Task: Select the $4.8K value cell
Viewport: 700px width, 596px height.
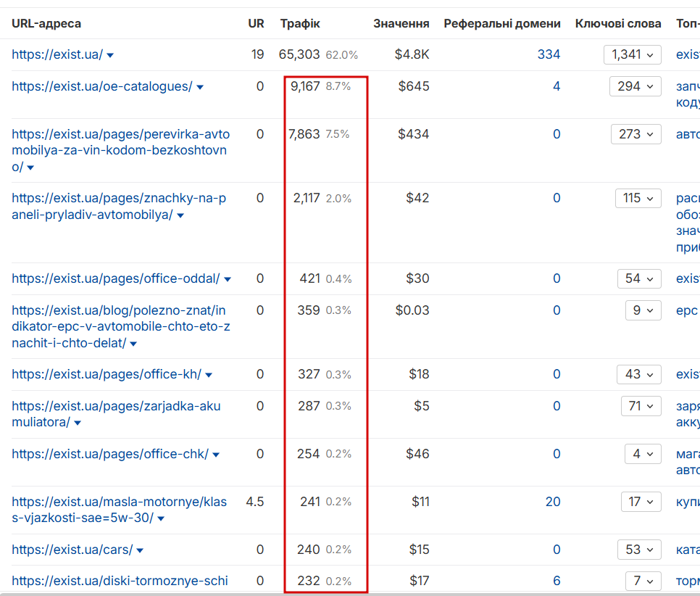Action: pos(412,54)
